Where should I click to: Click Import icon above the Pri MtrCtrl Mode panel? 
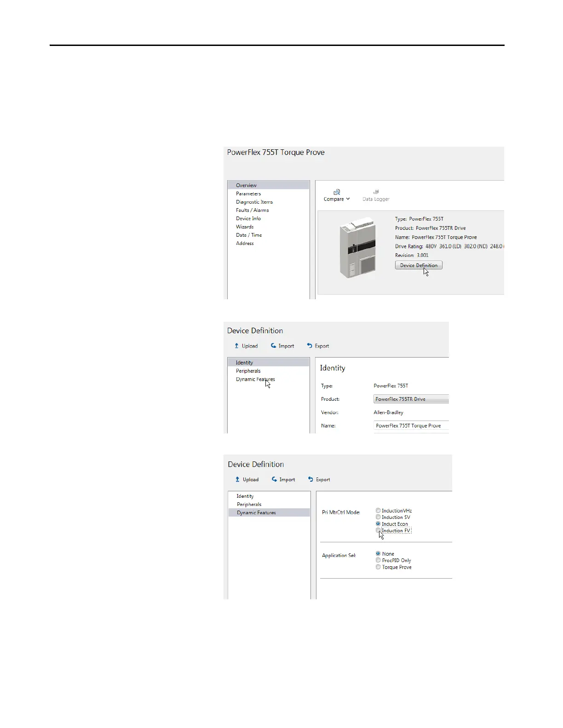pos(274,479)
